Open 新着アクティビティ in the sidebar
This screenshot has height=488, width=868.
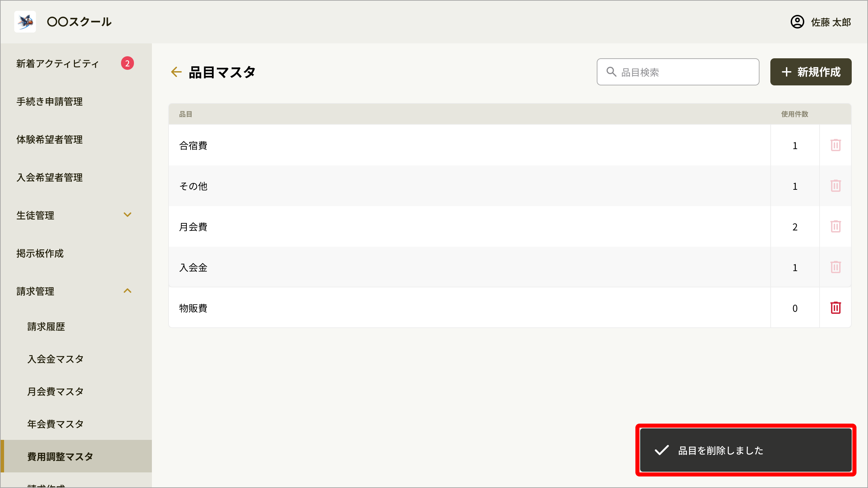click(x=58, y=64)
